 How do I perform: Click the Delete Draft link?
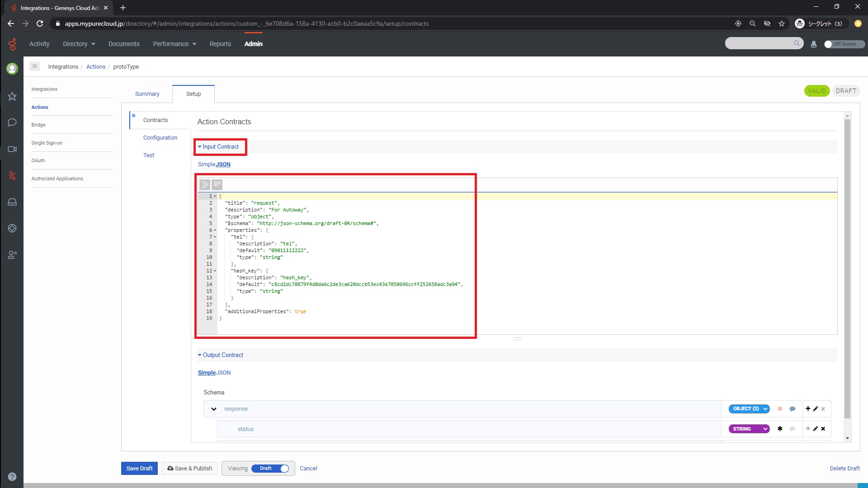click(844, 469)
